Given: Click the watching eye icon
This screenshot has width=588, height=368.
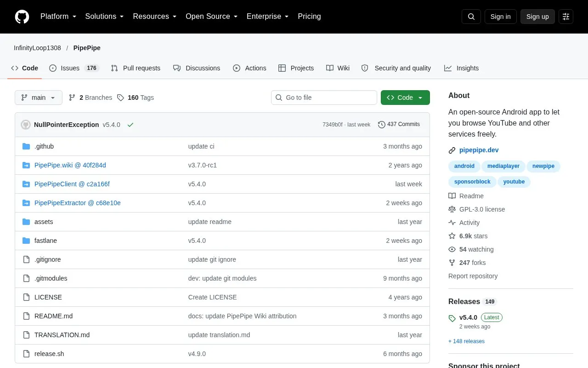Looking at the screenshot, I should tap(452, 249).
